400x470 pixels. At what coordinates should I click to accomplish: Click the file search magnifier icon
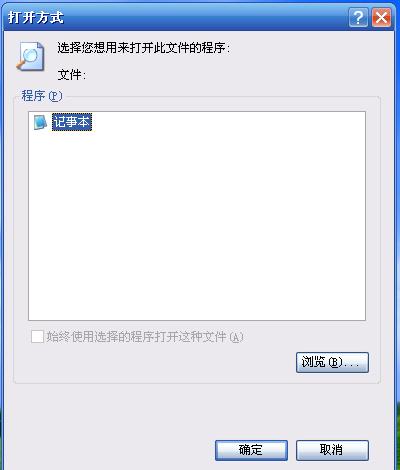click(30, 56)
